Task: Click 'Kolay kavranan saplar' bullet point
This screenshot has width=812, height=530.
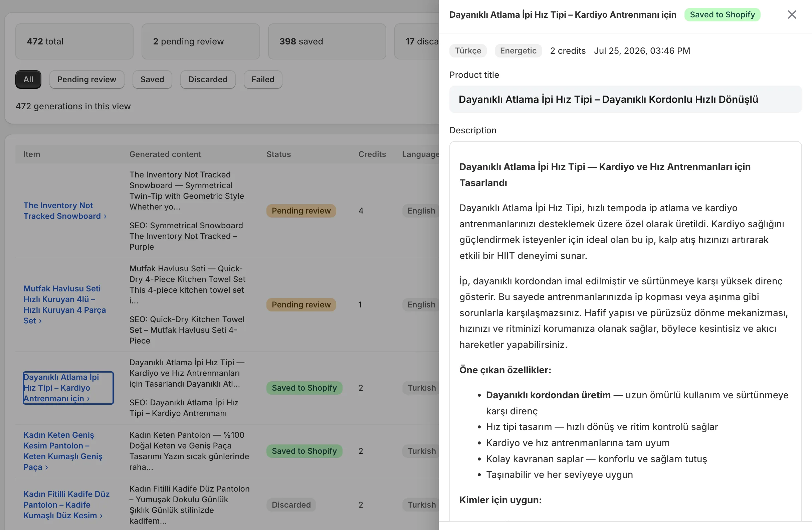Action: 596,458
